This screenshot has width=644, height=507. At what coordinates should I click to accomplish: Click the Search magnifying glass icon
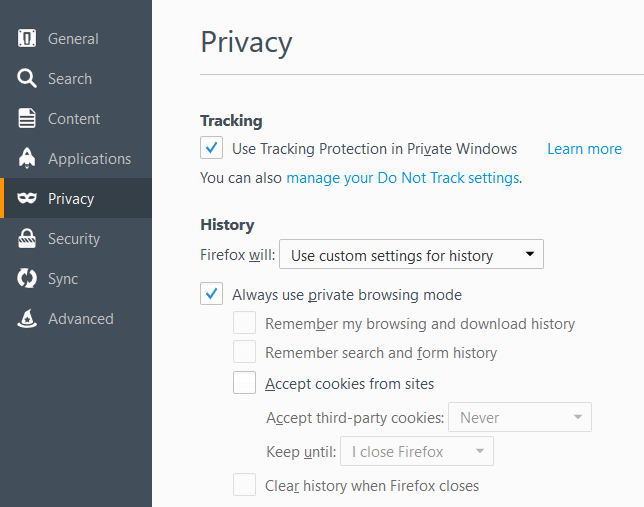pyautogui.click(x=27, y=78)
